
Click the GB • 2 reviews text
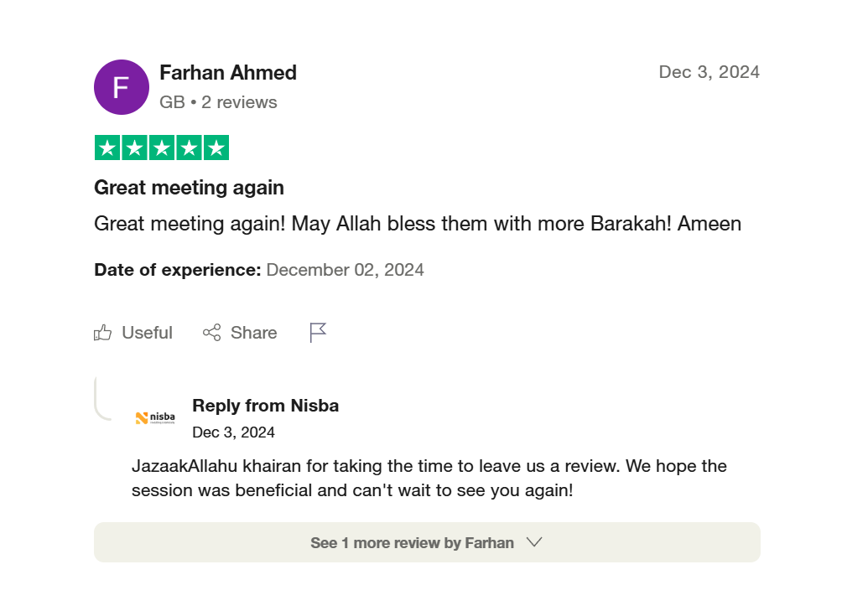coord(218,102)
